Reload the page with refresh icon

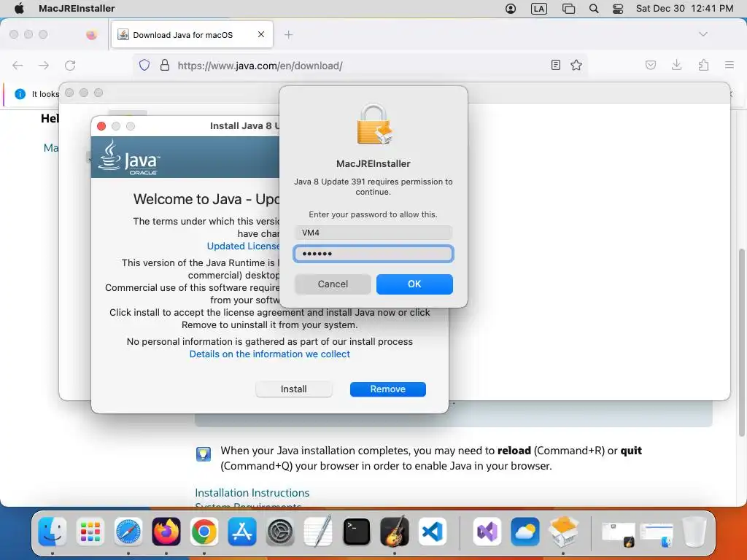click(x=70, y=65)
